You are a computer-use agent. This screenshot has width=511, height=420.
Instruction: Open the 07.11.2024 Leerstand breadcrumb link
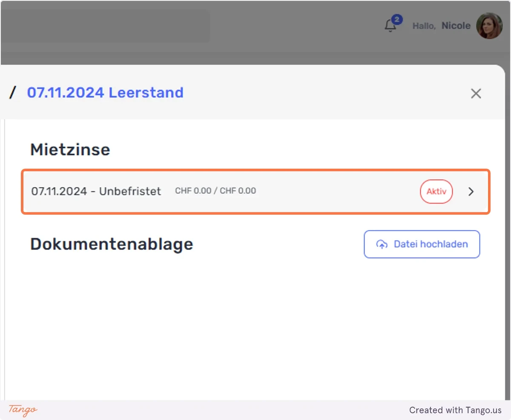point(105,92)
